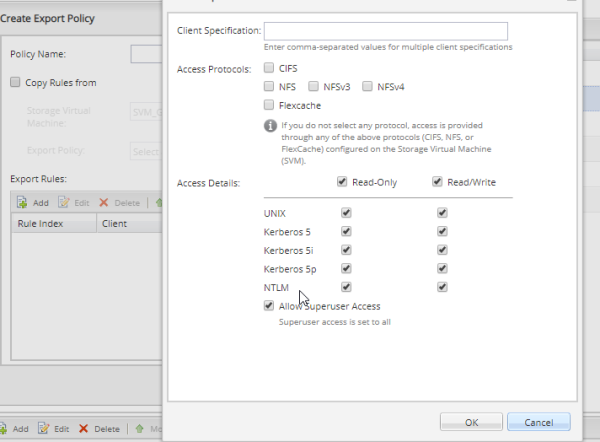Click the Edit icon in Export Rules toolbar
Image resolution: width=600 pixels, height=442 pixels.
65,202
